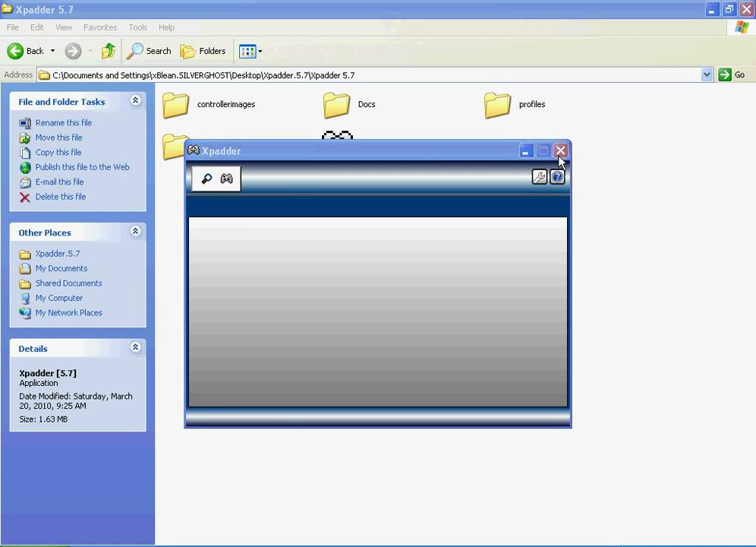Open the Edit menu
The width and height of the screenshot is (756, 547).
(36, 27)
